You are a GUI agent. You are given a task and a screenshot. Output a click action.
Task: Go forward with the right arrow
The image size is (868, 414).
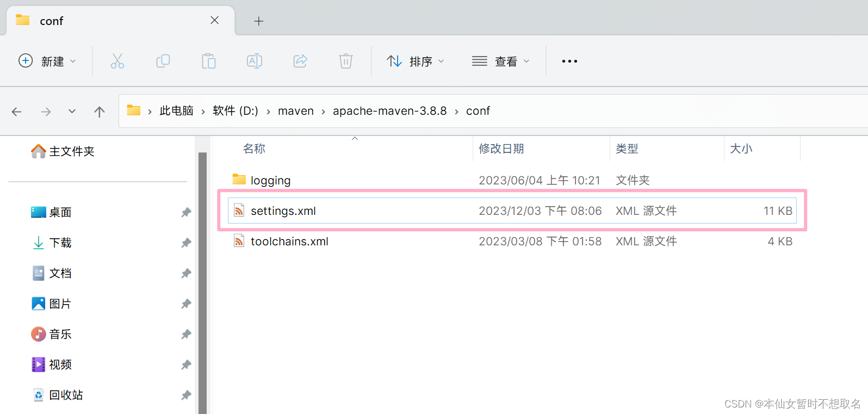pyautogui.click(x=46, y=112)
